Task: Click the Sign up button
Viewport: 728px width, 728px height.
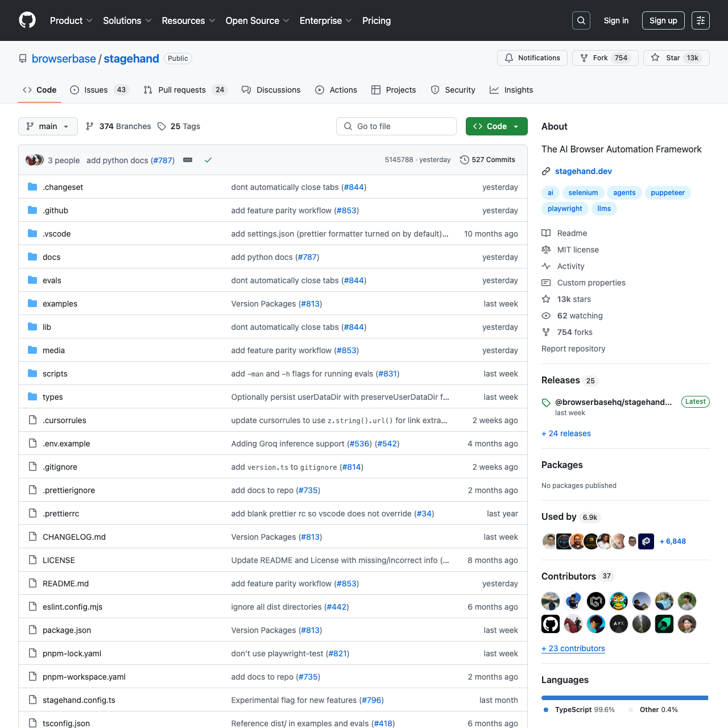Action: coord(663,20)
